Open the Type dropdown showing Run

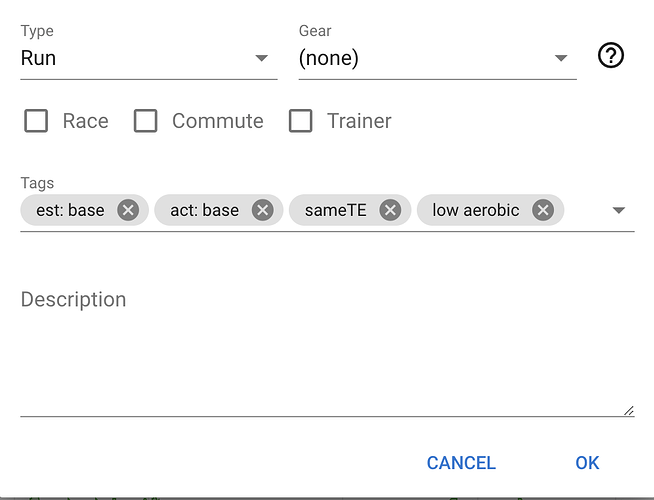coord(149,58)
